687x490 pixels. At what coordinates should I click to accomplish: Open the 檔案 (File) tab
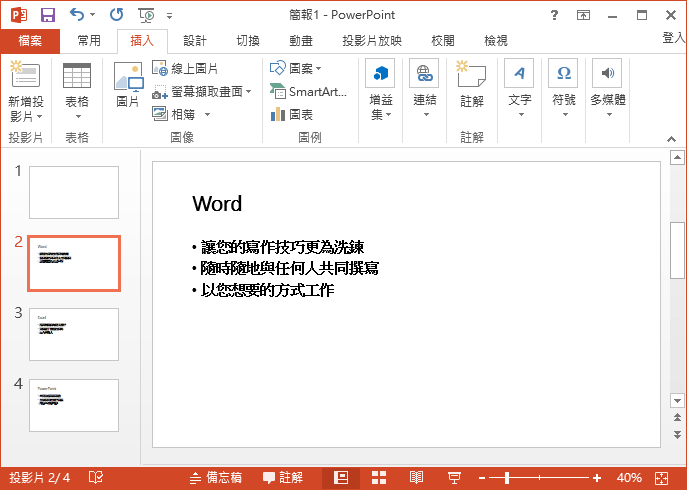coord(30,41)
